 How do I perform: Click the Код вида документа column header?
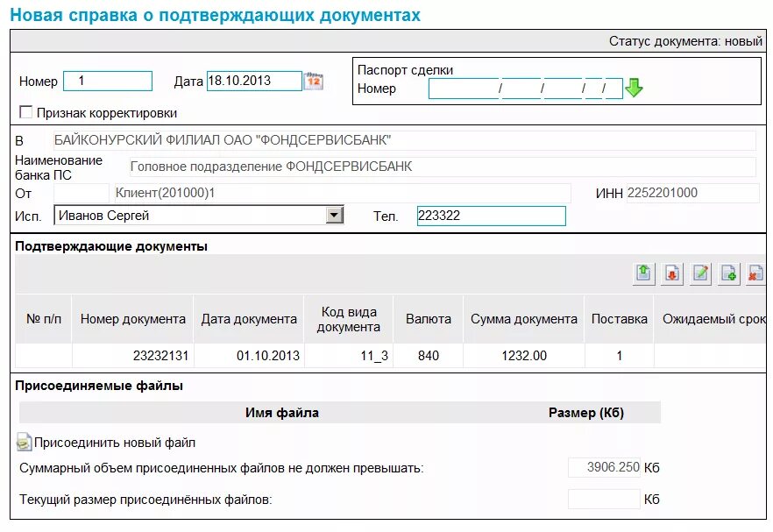coord(349,319)
